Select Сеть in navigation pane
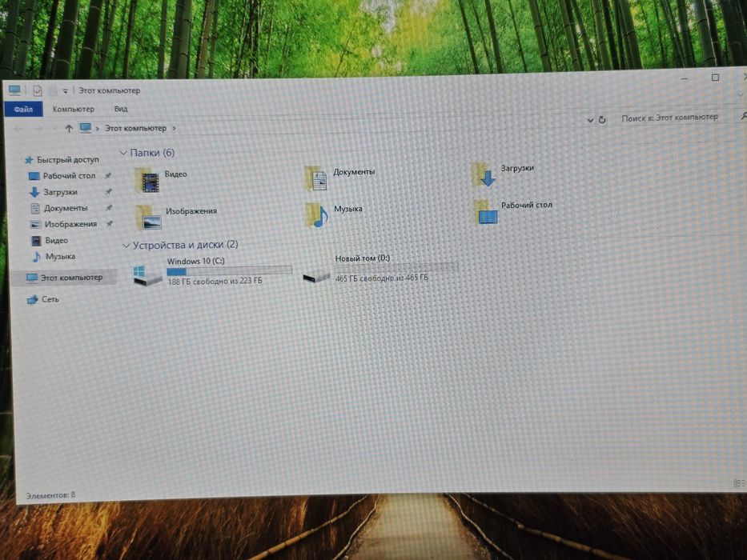747x560 pixels. tap(43, 299)
